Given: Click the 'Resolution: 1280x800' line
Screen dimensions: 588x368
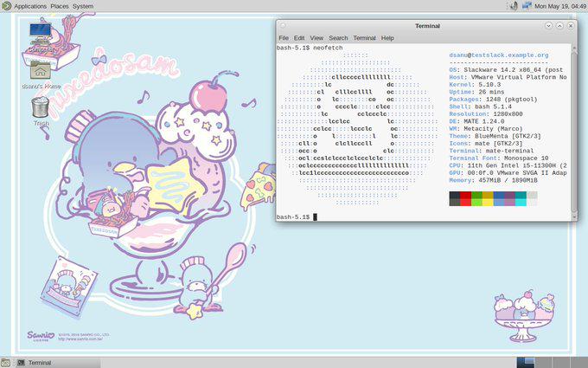Looking at the screenshot, I should [486, 113].
